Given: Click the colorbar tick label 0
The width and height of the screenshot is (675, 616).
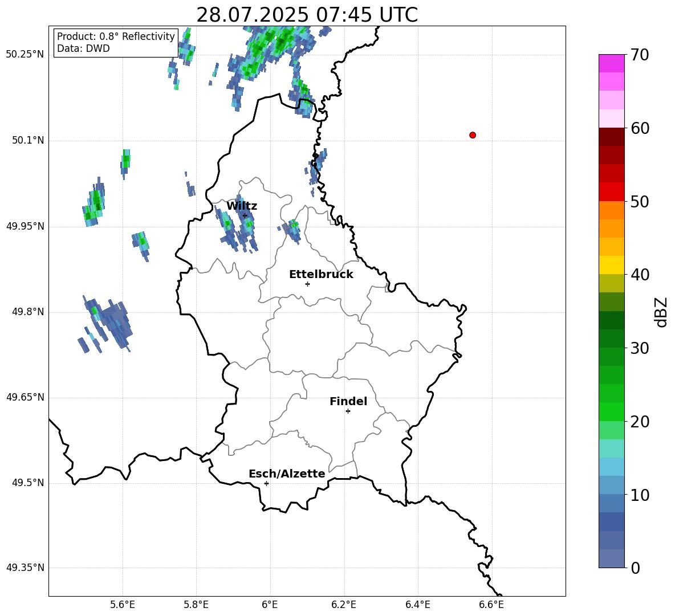Looking at the screenshot, I should (x=635, y=568).
